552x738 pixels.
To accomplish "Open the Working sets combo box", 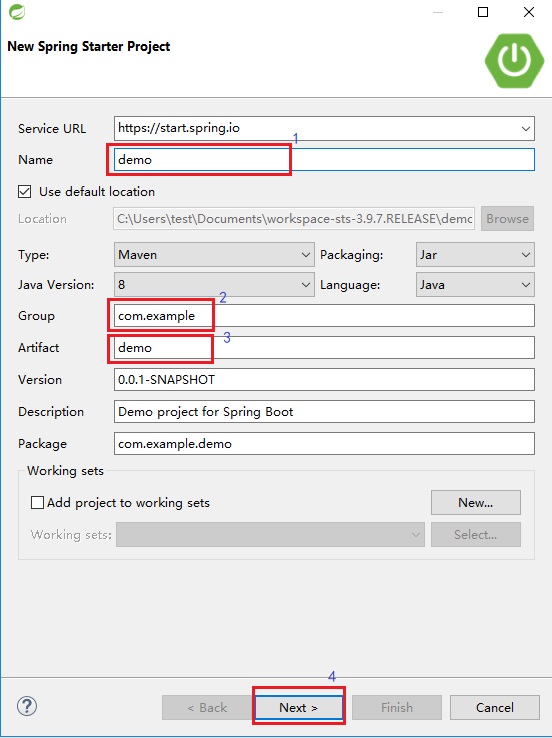I will coord(270,535).
